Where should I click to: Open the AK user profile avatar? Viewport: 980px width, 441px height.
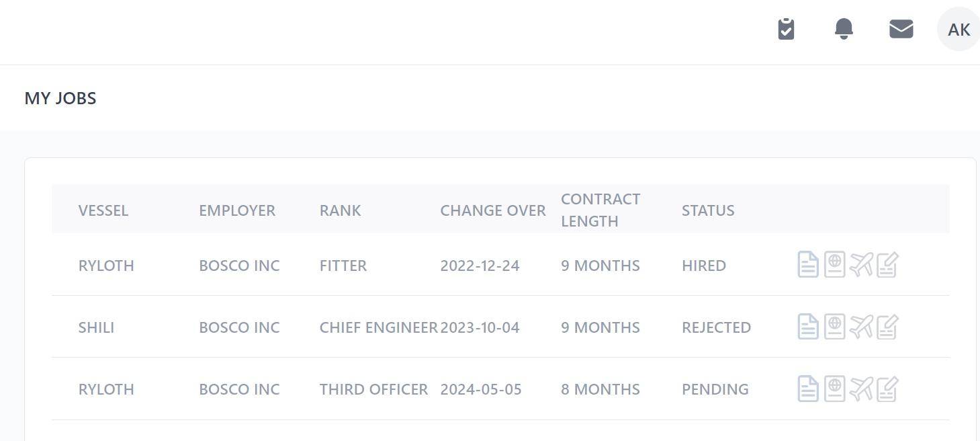(959, 30)
